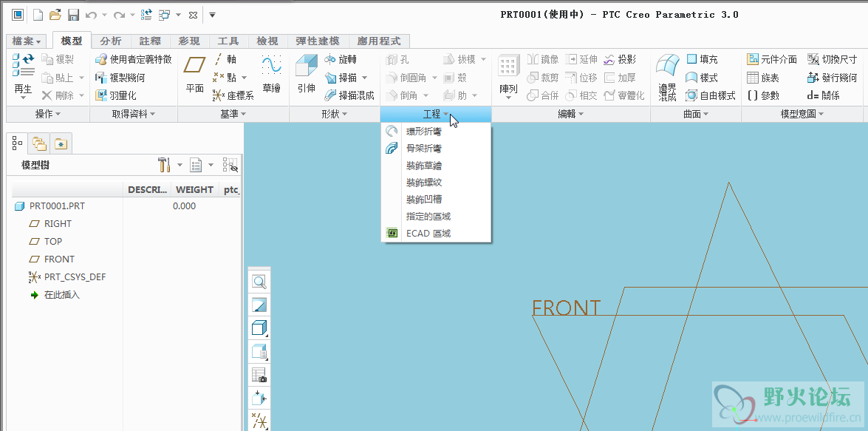
Task: Open the quick access toolbar customize arrow
Action: [x=212, y=15]
